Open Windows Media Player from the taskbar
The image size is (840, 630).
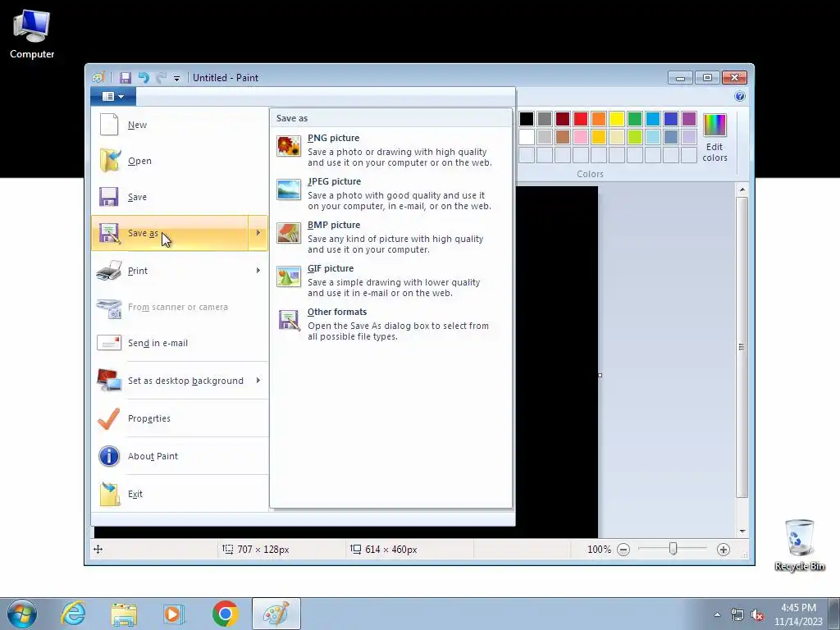click(174, 614)
